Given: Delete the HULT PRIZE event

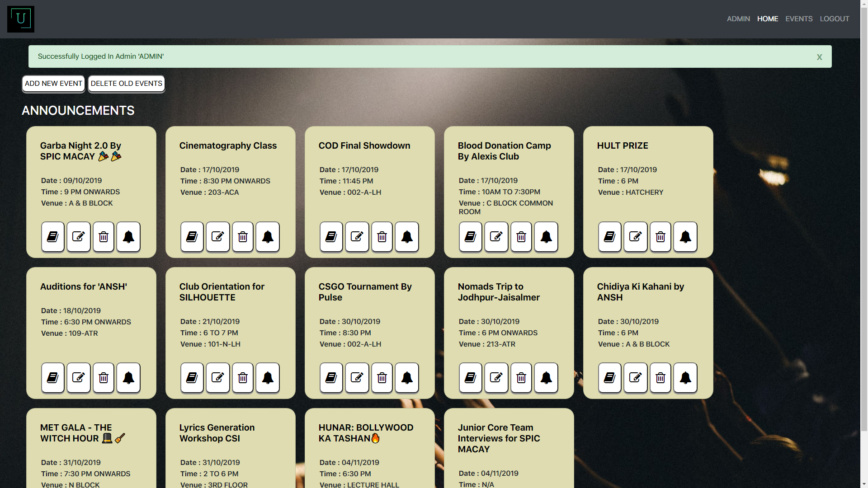Looking at the screenshot, I should pyautogui.click(x=660, y=237).
